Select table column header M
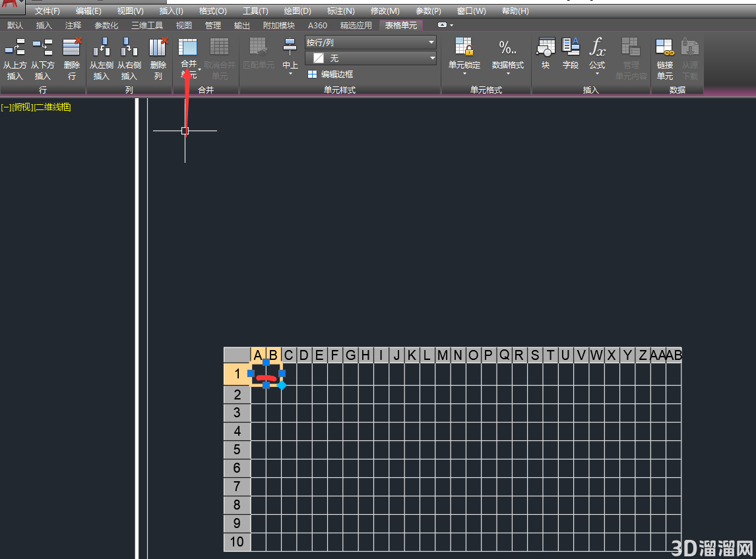 pyautogui.click(x=443, y=355)
